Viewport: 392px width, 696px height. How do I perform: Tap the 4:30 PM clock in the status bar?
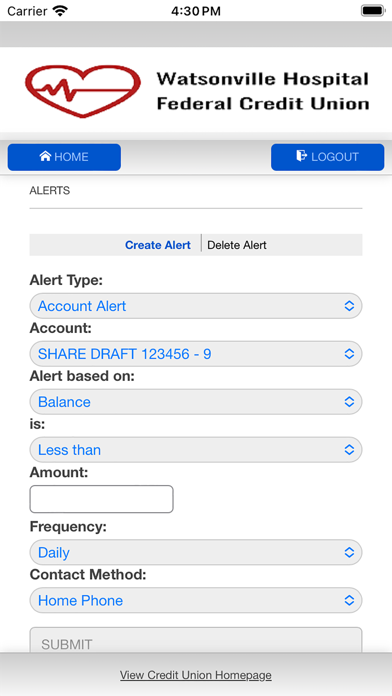pyautogui.click(x=196, y=11)
